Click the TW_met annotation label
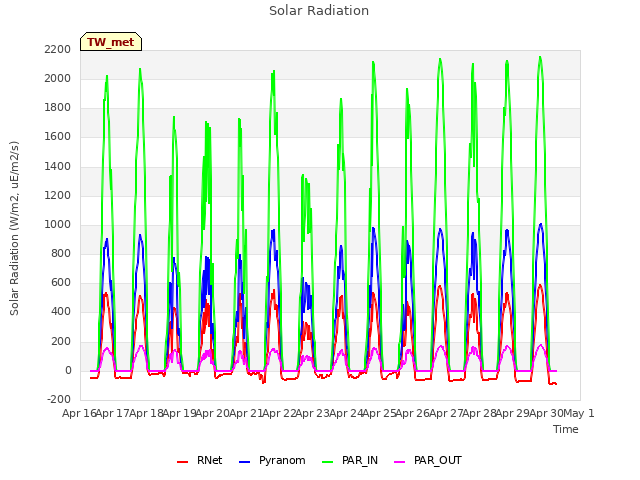 111,42
